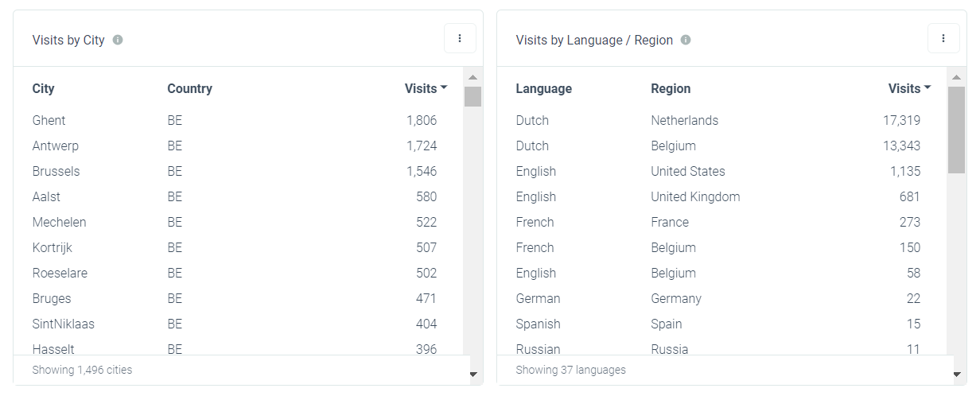
Task: Click the Region column header
Action: click(671, 88)
